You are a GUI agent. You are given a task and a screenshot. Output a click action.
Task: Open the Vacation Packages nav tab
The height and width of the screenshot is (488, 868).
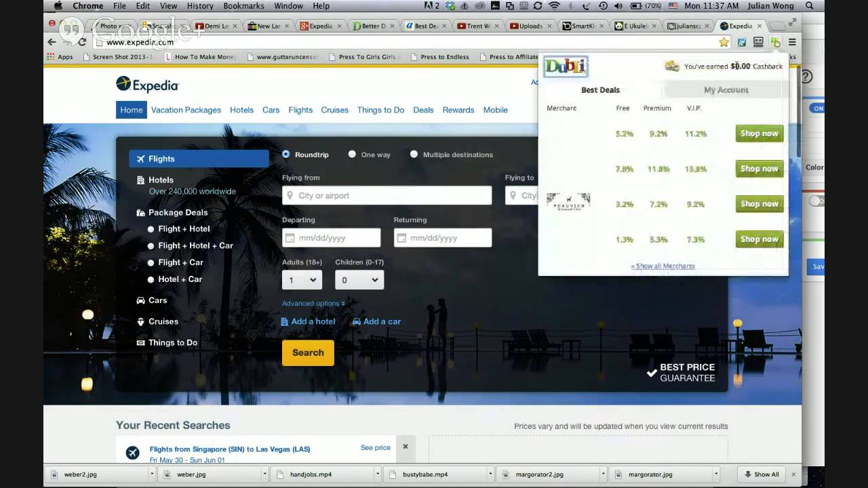[186, 110]
